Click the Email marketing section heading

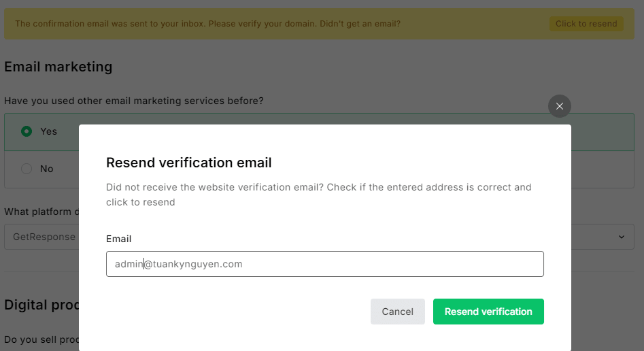(x=58, y=67)
